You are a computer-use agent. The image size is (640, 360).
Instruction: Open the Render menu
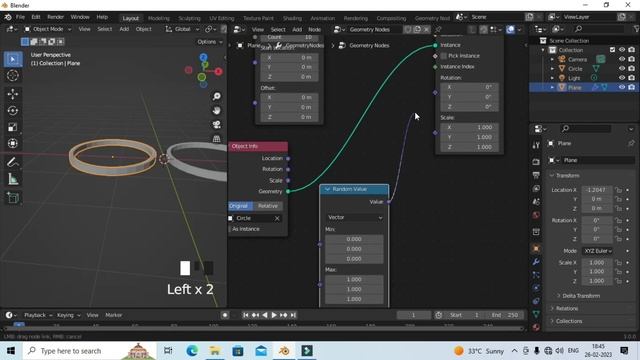(x=56, y=17)
